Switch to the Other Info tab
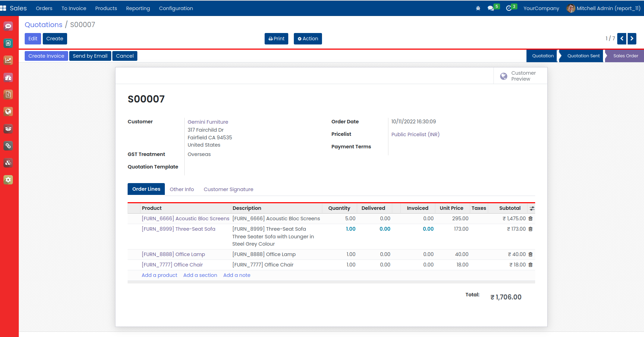Image resolution: width=644 pixels, height=337 pixels. [182, 189]
